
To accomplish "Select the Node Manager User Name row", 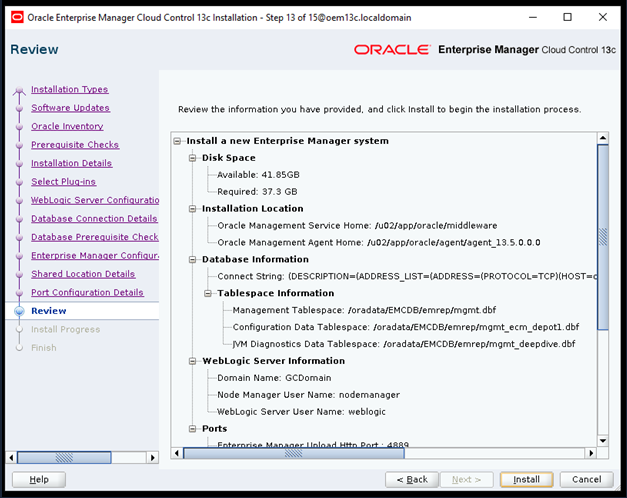I will coord(308,395).
